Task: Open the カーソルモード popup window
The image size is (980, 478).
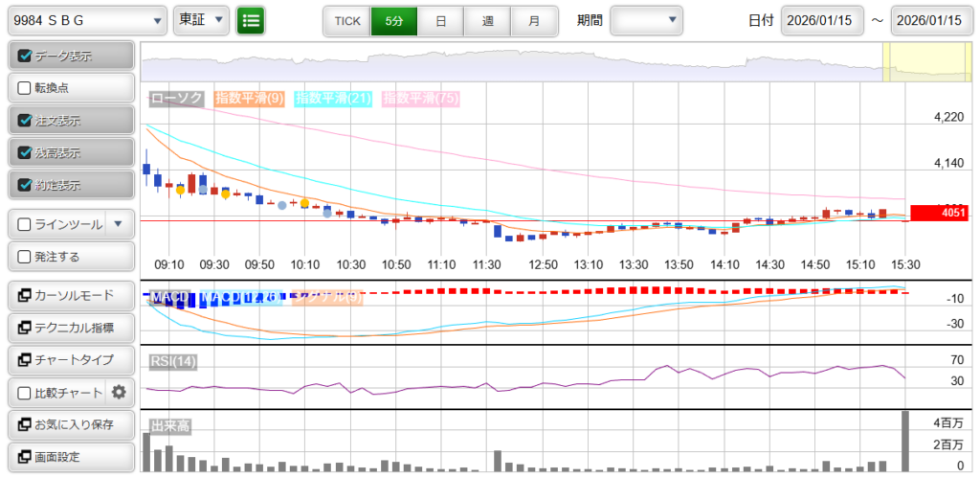Action: point(70,295)
